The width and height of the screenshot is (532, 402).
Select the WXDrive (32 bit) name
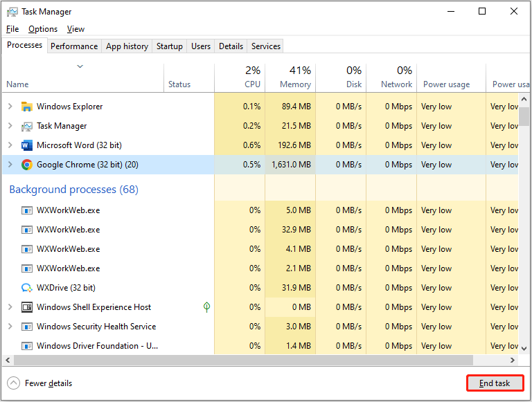coord(66,288)
